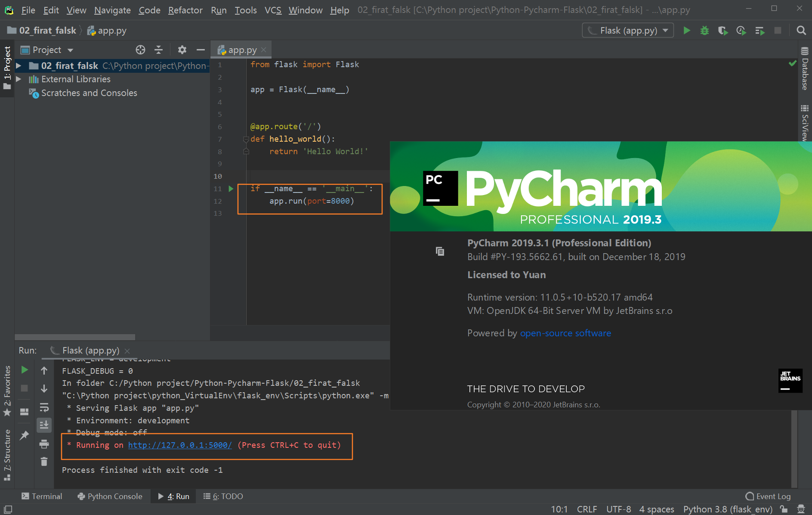Run the Flask app with green play button
The image size is (812, 515).
[x=687, y=31]
